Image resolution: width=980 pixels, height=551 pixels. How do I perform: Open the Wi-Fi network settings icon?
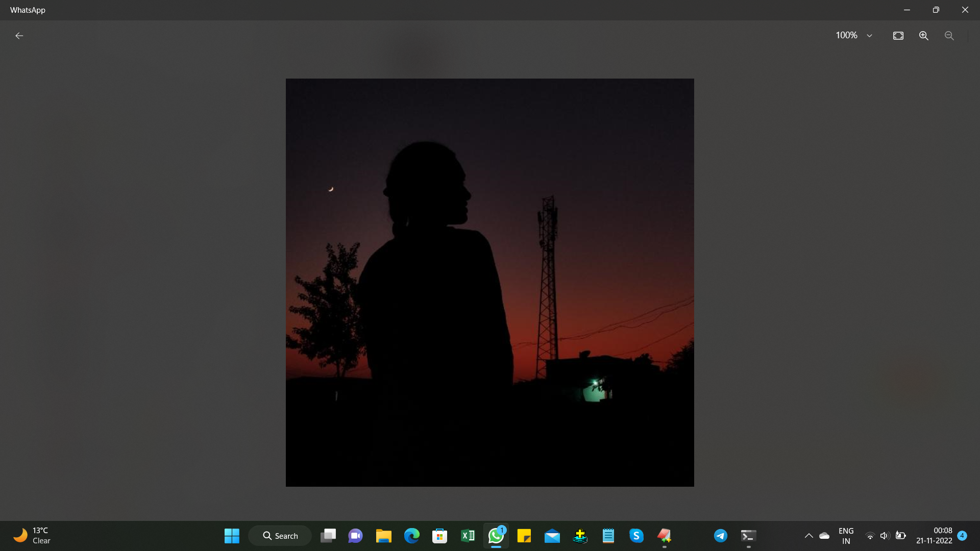coord(870,536)
